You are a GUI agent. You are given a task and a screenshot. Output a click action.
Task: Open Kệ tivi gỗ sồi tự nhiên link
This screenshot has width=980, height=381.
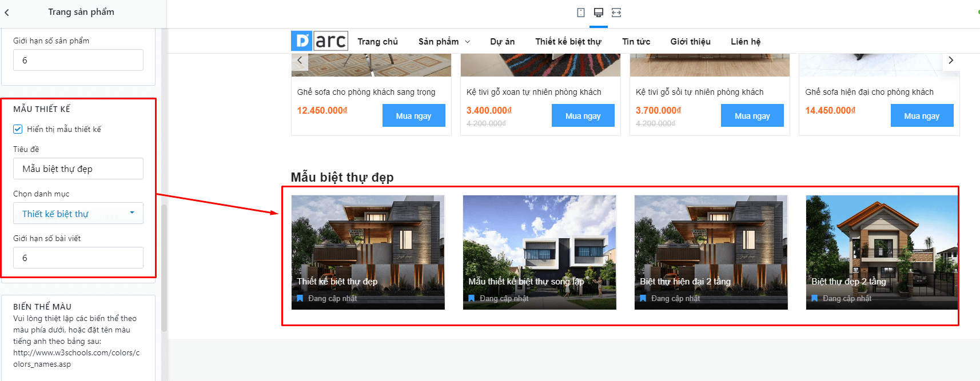pyautogui.click(x=699, y=92)
